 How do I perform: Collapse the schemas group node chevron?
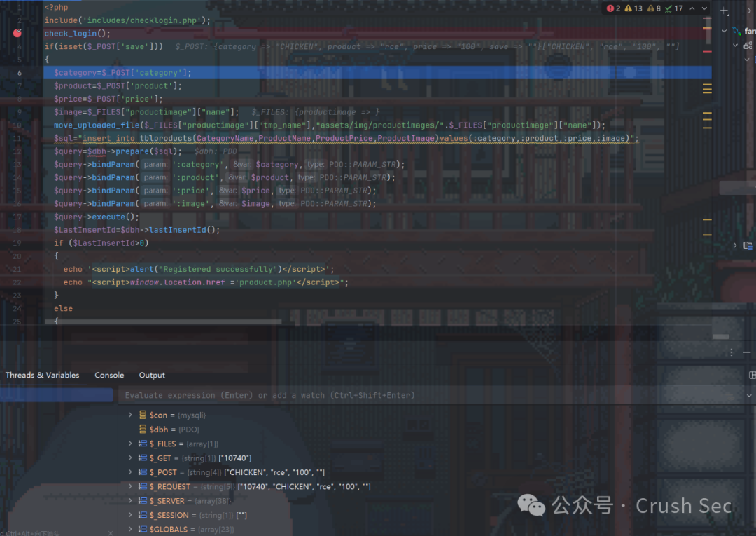click(735, 46)
